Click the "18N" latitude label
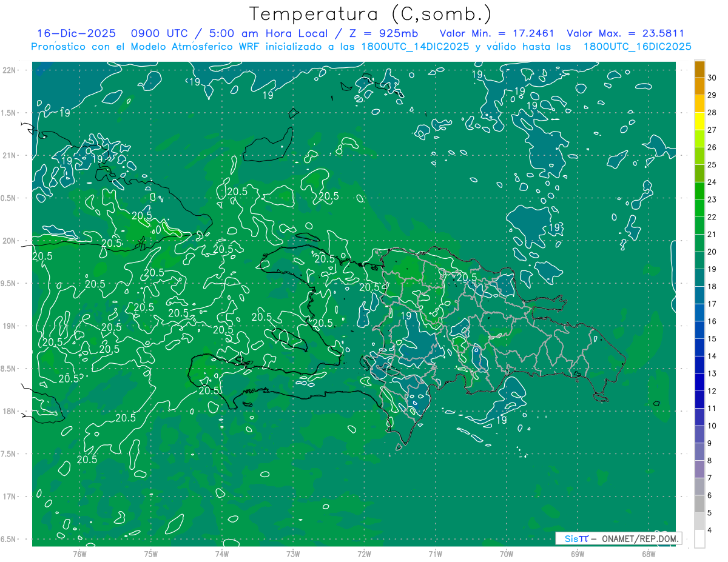The width and height of the screenshot is (728, 562). click(10, 412)
